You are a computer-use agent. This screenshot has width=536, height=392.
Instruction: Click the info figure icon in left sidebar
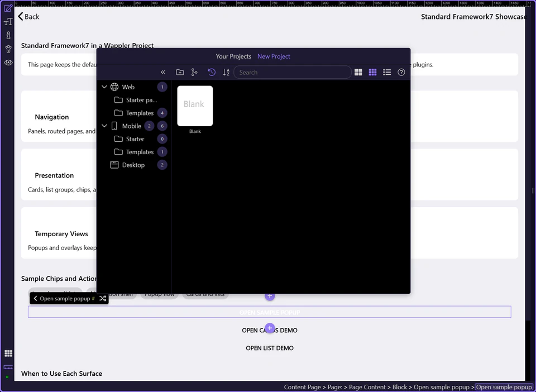8,35
